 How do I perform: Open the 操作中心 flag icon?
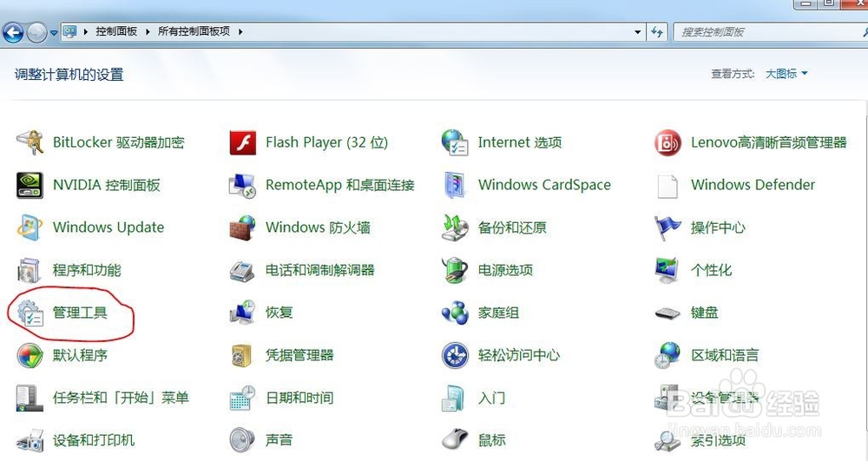coord(667,228)
